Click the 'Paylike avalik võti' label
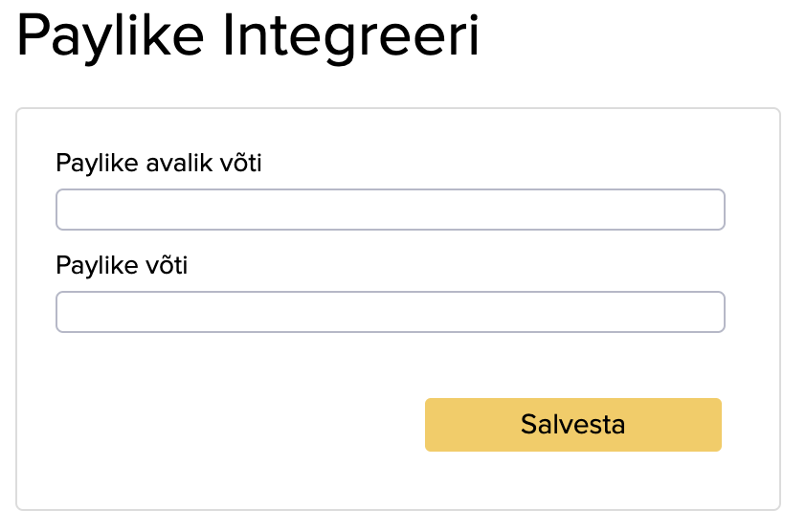Screen dimensions: 806x532 pyautogui.click(x=159, y=164)
